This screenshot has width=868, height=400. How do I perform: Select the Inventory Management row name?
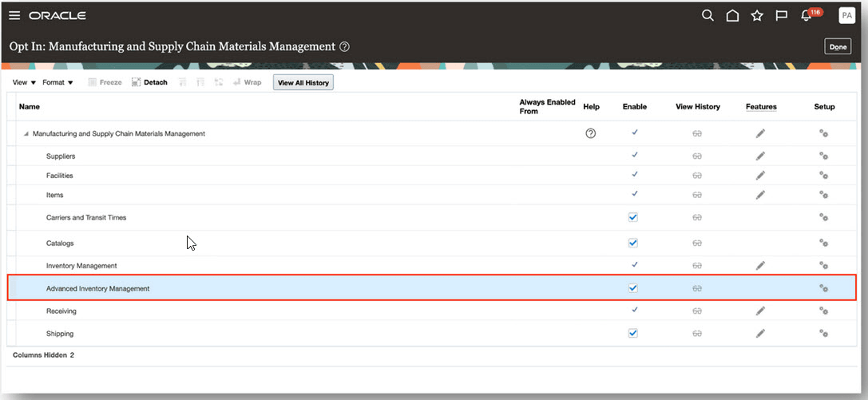(x=81, y=266)
